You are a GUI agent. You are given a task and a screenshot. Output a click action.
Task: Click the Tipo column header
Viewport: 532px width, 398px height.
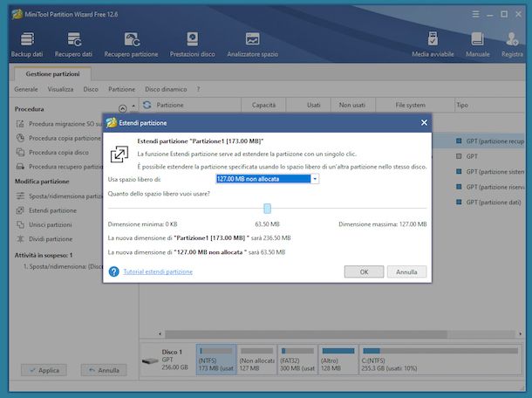(490, 105)
